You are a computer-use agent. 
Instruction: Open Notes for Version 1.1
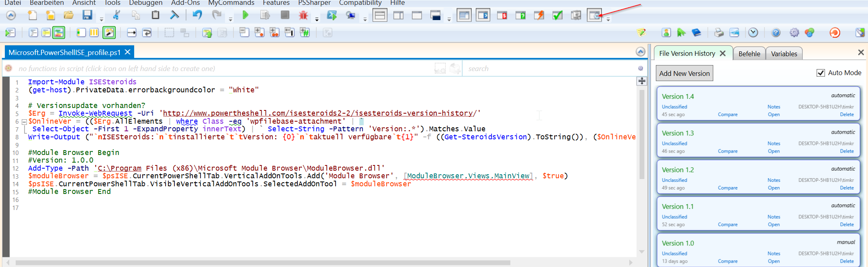tap(774, 217)
